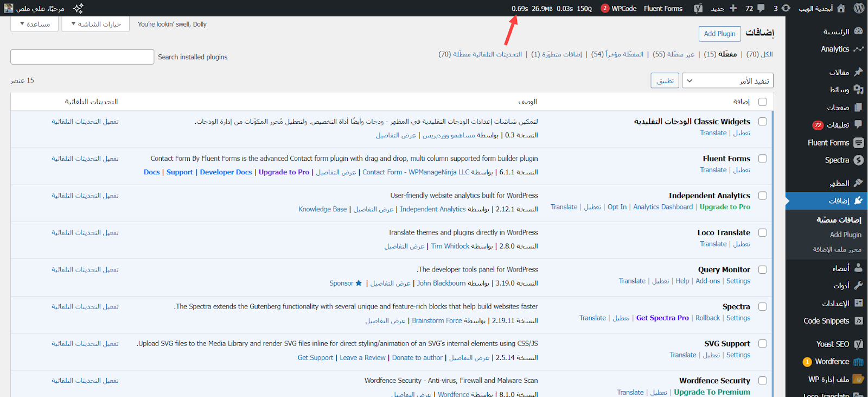Expand the help tab dropdown

(x=34, y=24)
